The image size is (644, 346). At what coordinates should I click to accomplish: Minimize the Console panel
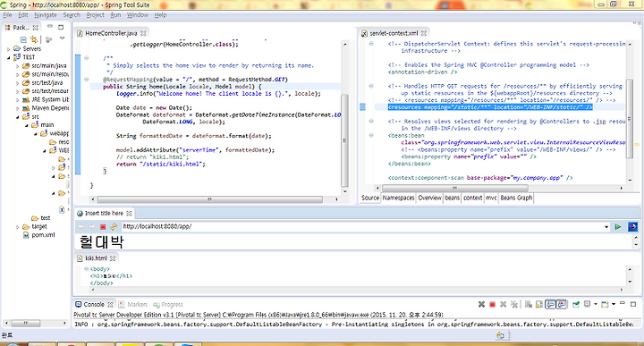click(x=623, y=303)
